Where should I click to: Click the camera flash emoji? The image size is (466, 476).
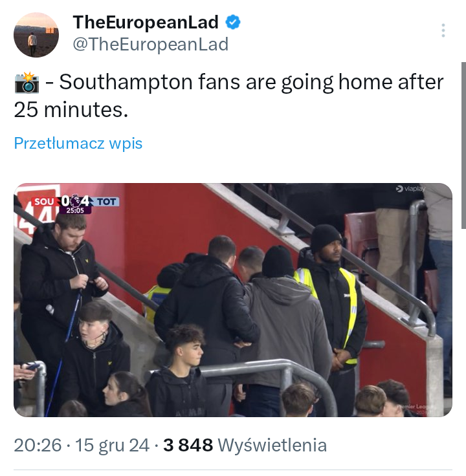pyautogui.click(x=27, y=82)
